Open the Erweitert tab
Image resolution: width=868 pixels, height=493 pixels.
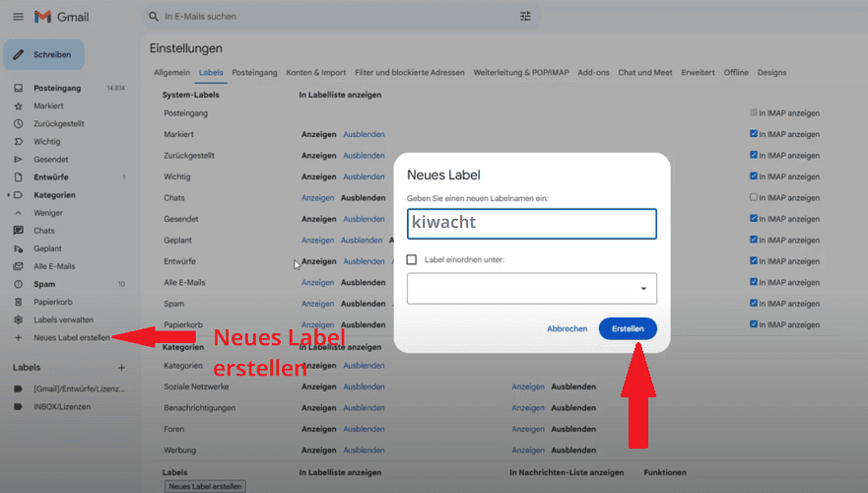coord(698,73)
